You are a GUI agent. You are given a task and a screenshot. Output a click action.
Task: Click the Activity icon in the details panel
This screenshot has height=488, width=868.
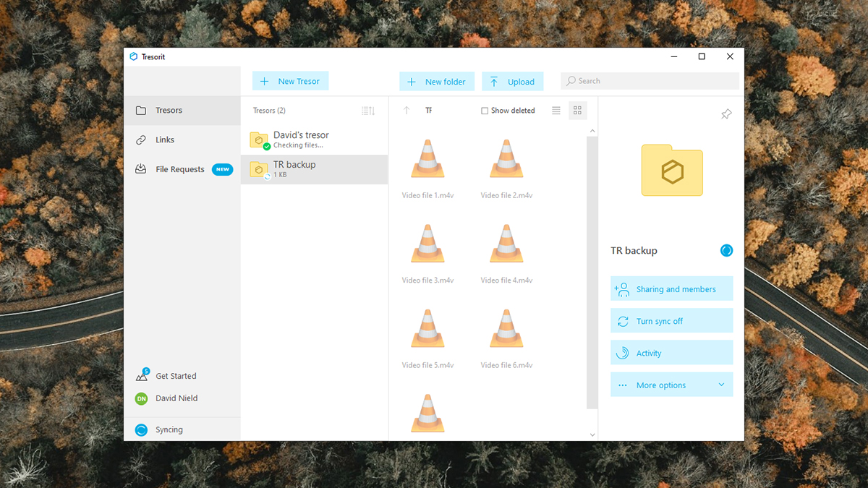[x=622, y=352]
